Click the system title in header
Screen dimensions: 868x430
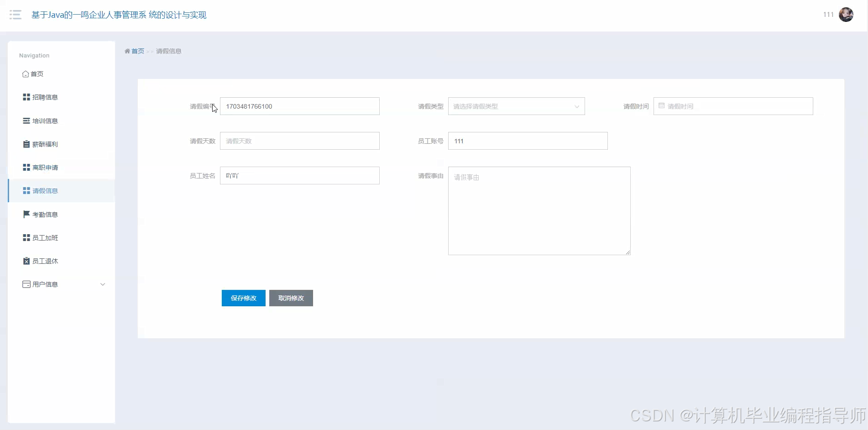(x=119, y=15)
